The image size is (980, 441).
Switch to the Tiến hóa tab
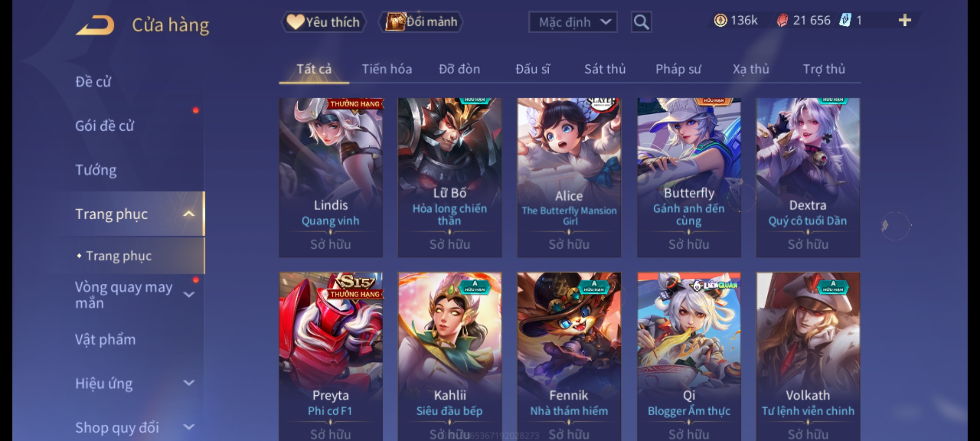[x=387, y=69]
